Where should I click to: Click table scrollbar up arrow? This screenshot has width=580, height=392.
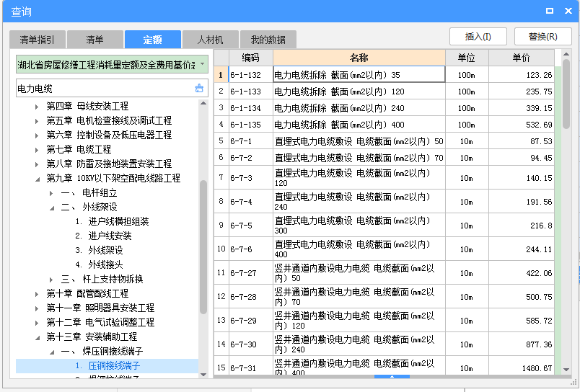(566, 54)
